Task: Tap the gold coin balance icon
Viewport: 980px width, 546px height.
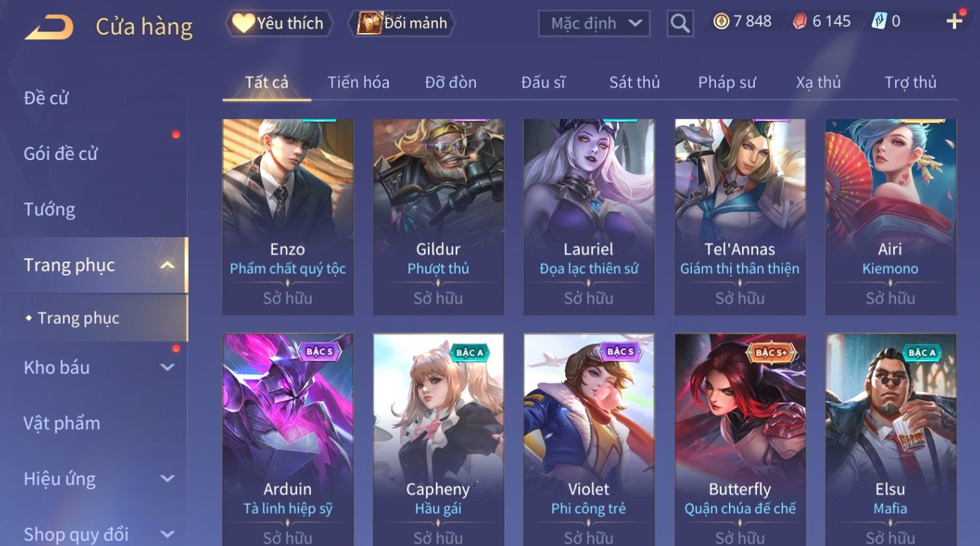Action: tap(721, 22)
